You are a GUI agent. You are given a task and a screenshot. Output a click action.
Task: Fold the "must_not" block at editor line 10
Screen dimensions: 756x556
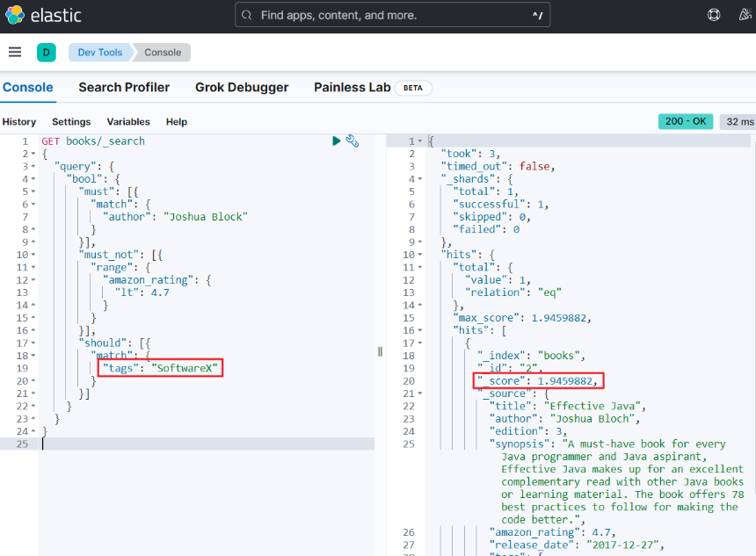pos(33,255)
